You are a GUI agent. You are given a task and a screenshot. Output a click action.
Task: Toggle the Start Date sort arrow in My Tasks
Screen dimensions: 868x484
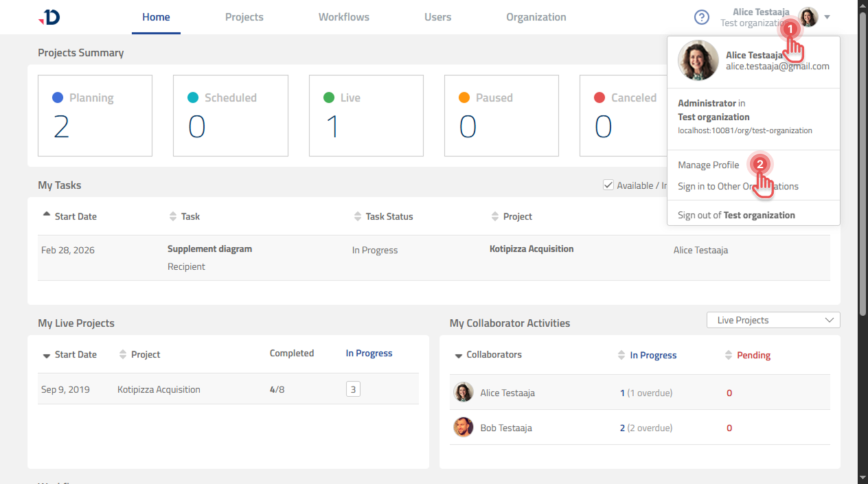[45, 213]
